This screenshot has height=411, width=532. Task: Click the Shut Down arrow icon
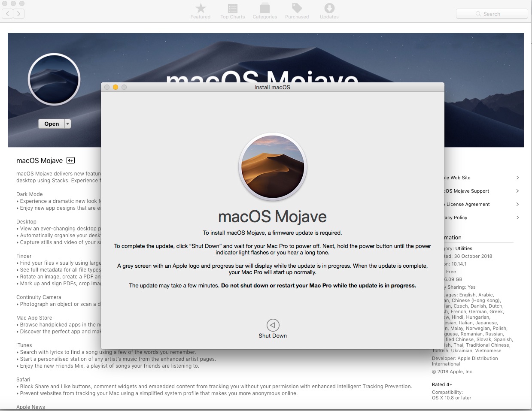click(273, 325)
